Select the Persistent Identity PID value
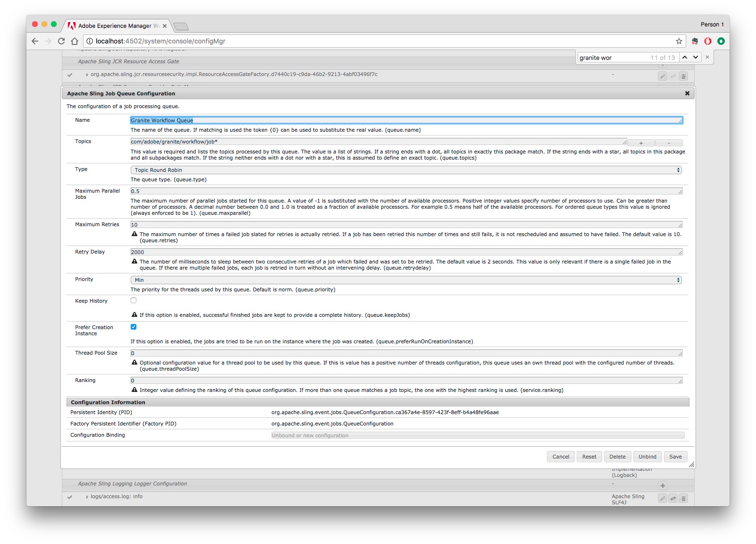 tap(385, 412)
